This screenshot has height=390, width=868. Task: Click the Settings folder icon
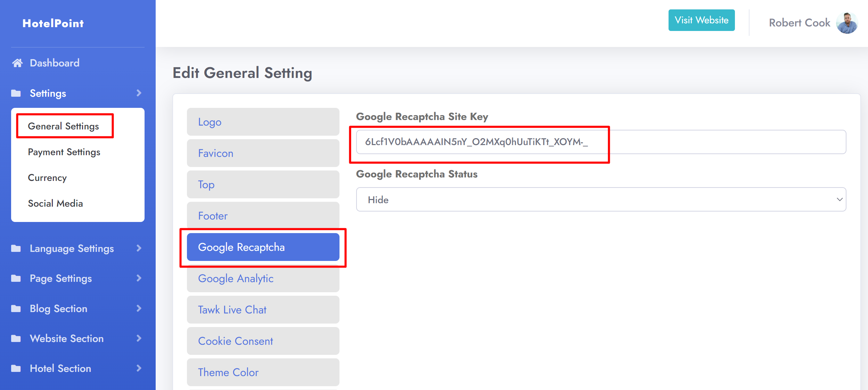[16, 93]
